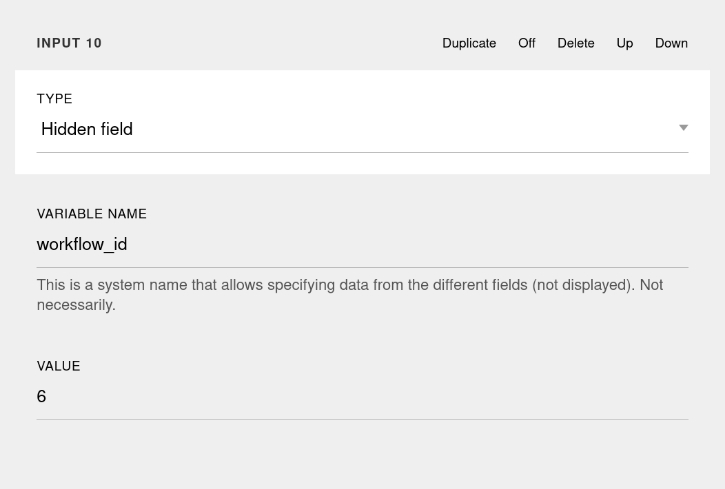Delete Input 10
The image size is (725, 489).
[x=576, y=43]
